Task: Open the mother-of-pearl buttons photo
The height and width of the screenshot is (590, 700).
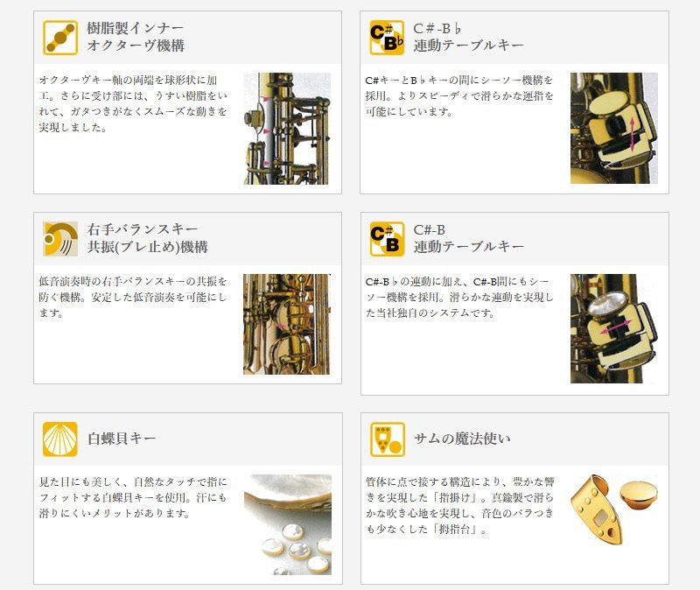Action: tap(288, 525)
